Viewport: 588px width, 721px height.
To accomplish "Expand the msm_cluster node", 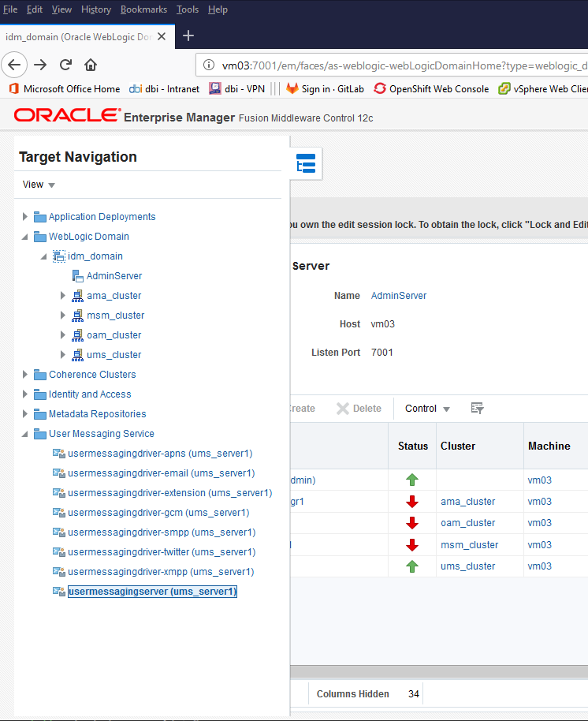I will [62, 316].
